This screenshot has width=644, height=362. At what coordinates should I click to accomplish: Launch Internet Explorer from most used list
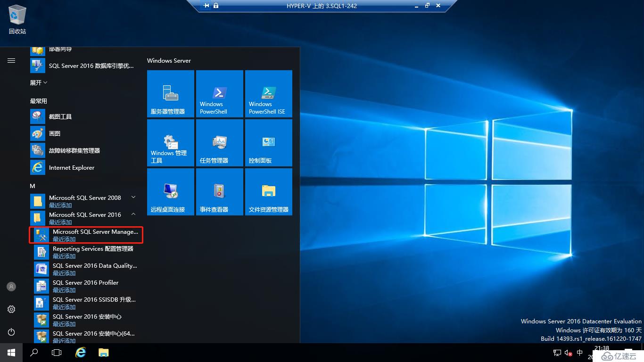click(85, 167)
